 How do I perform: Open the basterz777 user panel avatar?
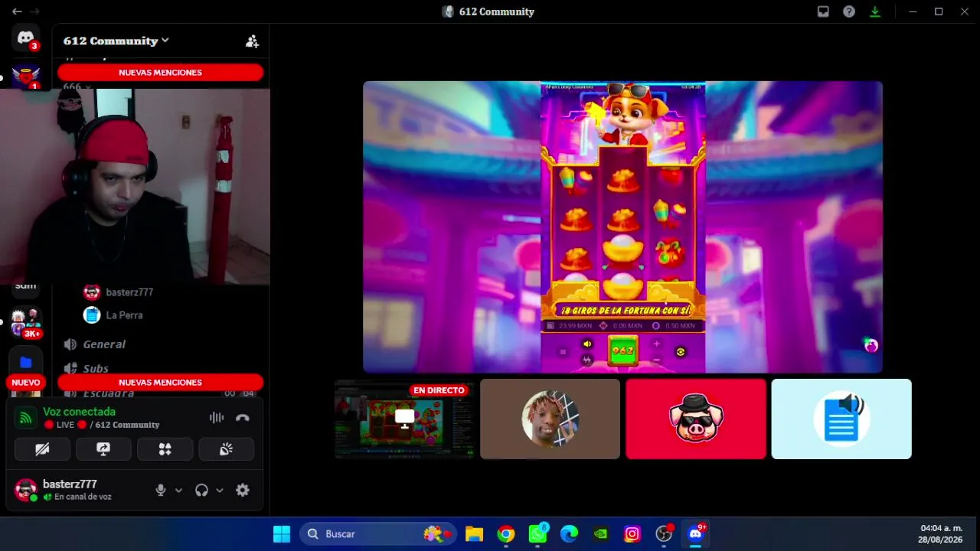pyautogui.click(x=26, y=491)
